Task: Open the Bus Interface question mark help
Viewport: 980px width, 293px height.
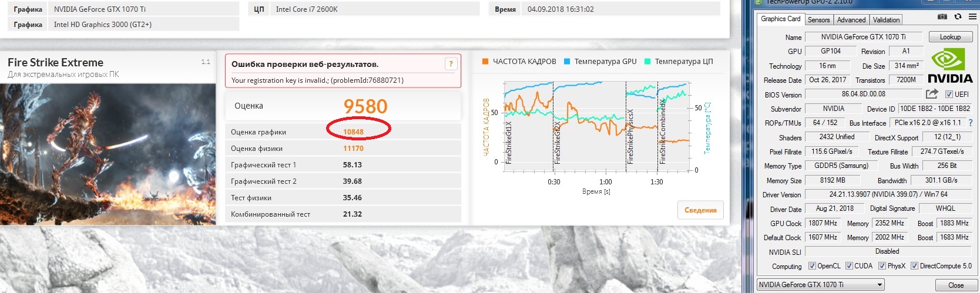Action: tap(970, 123)
